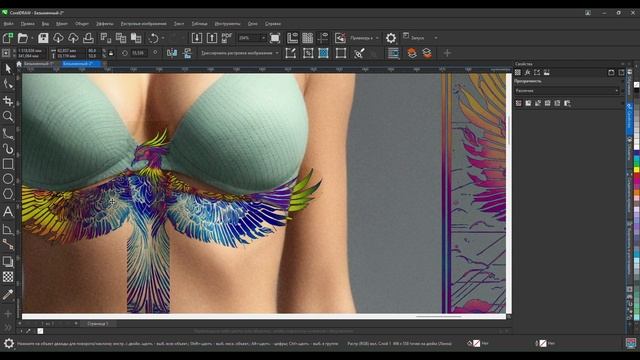Screen dimensions: 640x360
Task: Toggle show rulers button
Action: tap(293, 38)
